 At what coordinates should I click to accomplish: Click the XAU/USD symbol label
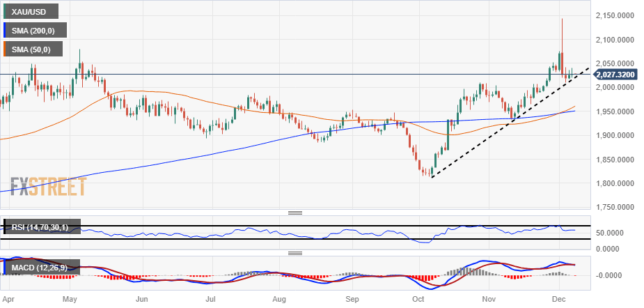click(x=29, y=12)
